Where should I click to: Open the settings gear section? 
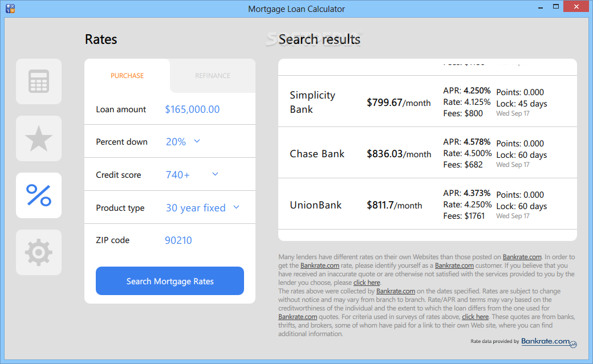tap(39, 252)
